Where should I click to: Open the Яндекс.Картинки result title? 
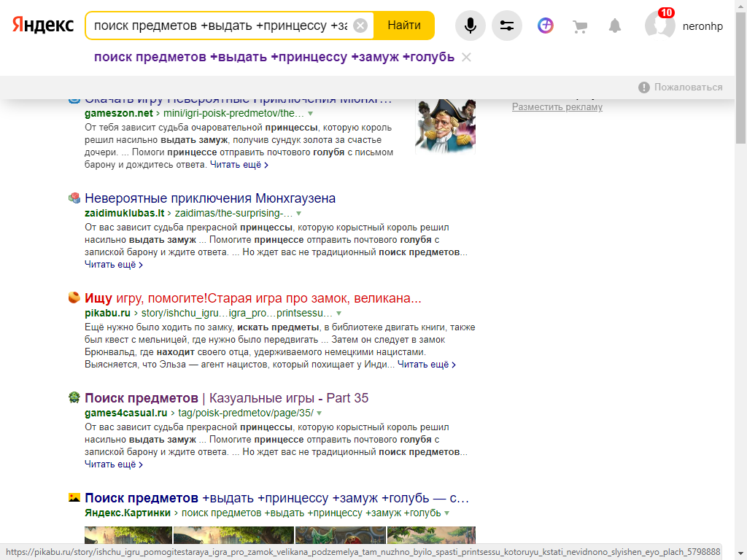click(276, 498)
